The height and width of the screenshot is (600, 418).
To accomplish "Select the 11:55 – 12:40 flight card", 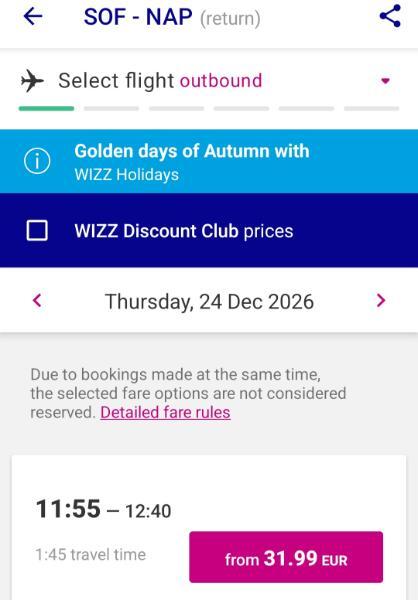I will click(209, 528).
